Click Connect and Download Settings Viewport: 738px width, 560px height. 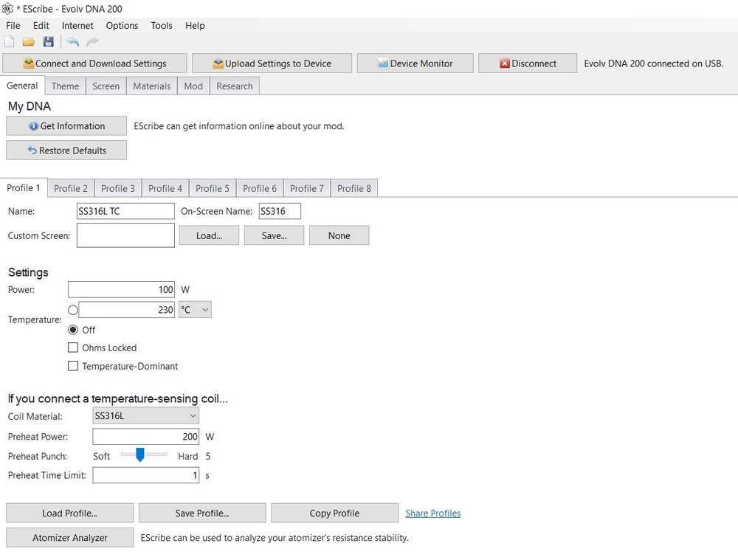(94, 63)
